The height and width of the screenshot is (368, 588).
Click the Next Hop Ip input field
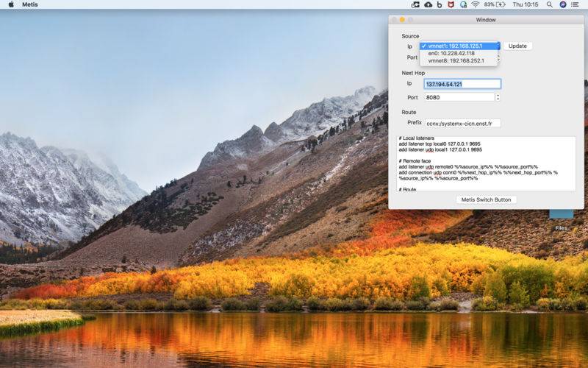point(462,84)
